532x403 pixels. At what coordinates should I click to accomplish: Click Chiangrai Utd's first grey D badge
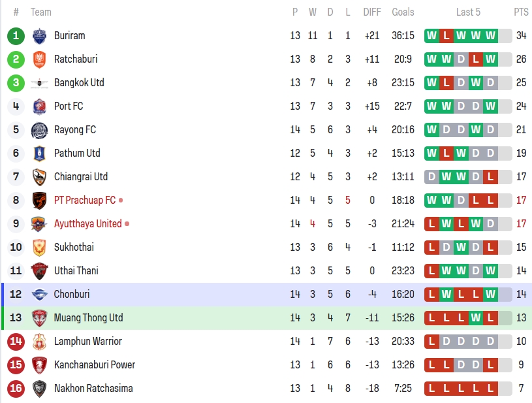[x=431, y=176]
